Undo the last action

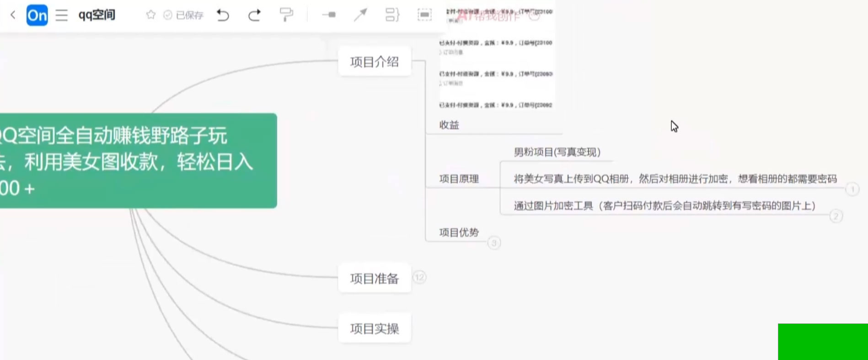pos(223,16)
